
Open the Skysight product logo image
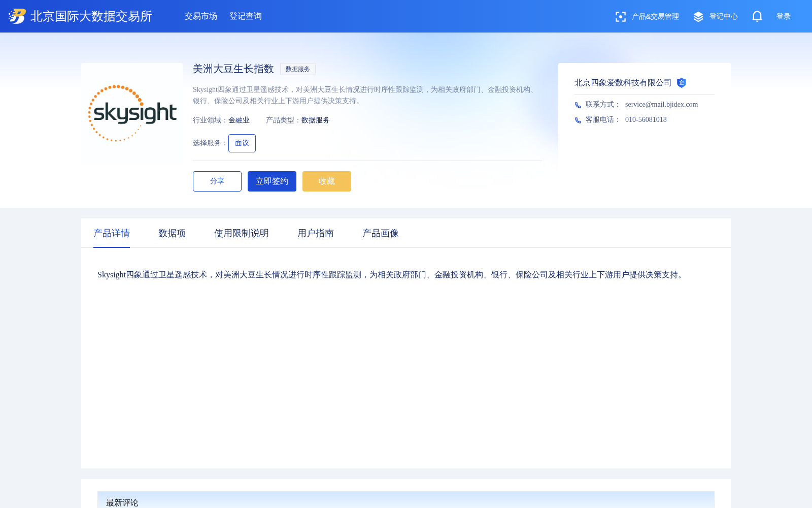point(132,113)
